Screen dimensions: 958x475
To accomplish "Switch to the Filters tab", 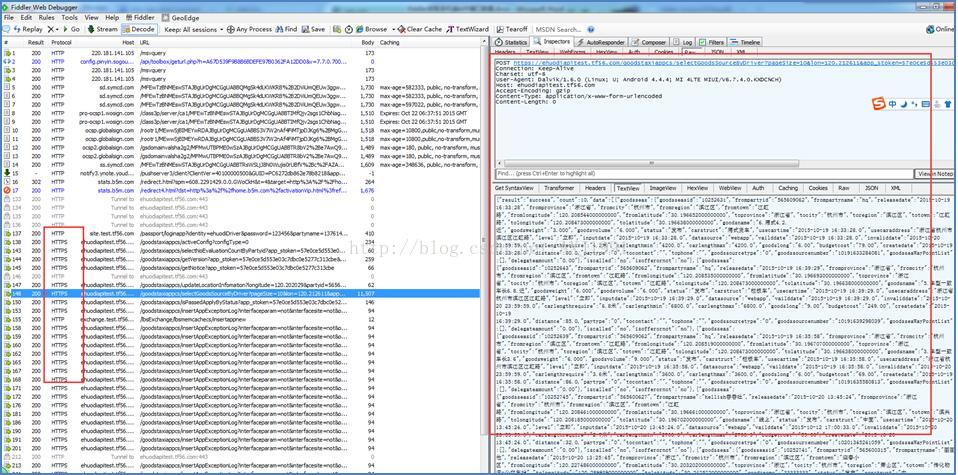I will click(x=712, y=43).
